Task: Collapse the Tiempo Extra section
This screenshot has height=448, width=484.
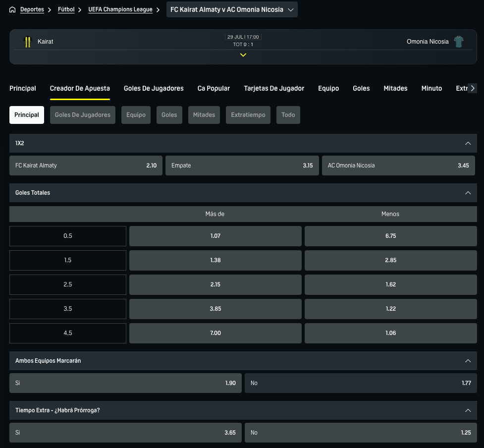Action: pyautogui.click(x=468, y=410)
